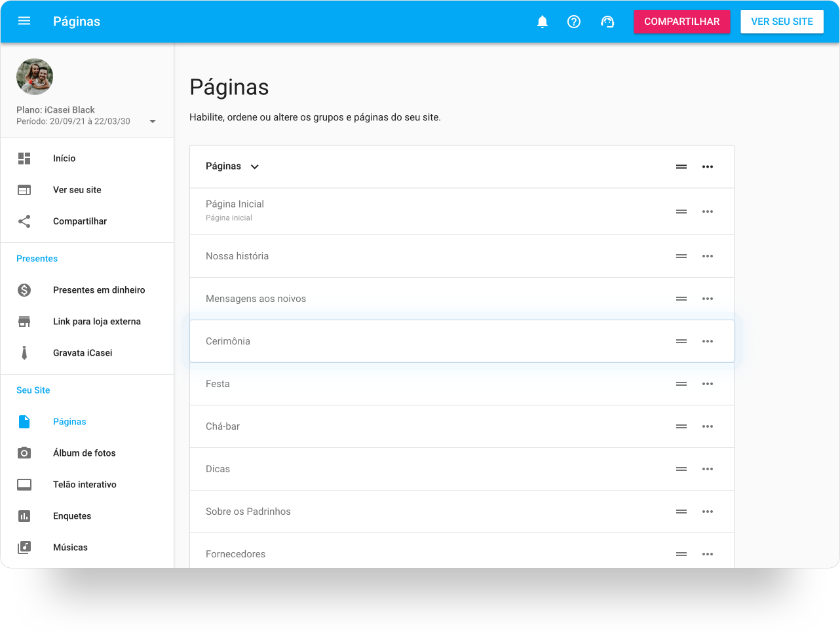Click the Gravata iCasei tie icon
The height and width of the screenshot is (634, 840).
pyautogui.click(x=24, y=353)
